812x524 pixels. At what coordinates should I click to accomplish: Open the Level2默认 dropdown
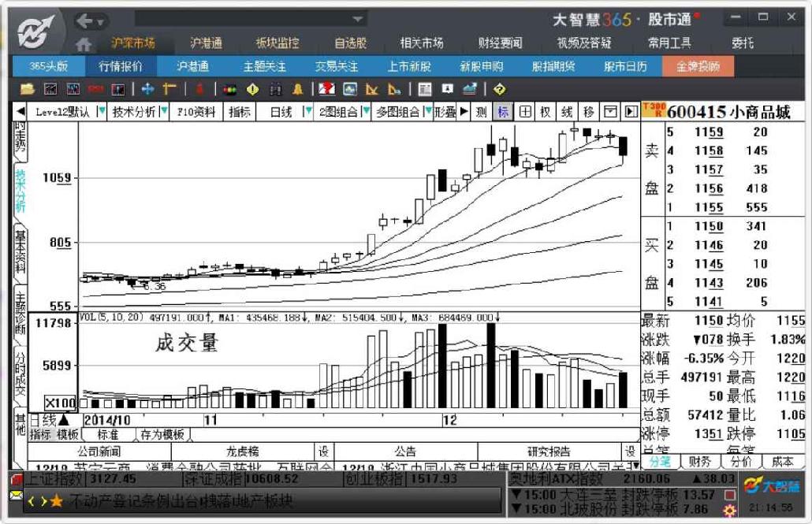click(102, 111)
